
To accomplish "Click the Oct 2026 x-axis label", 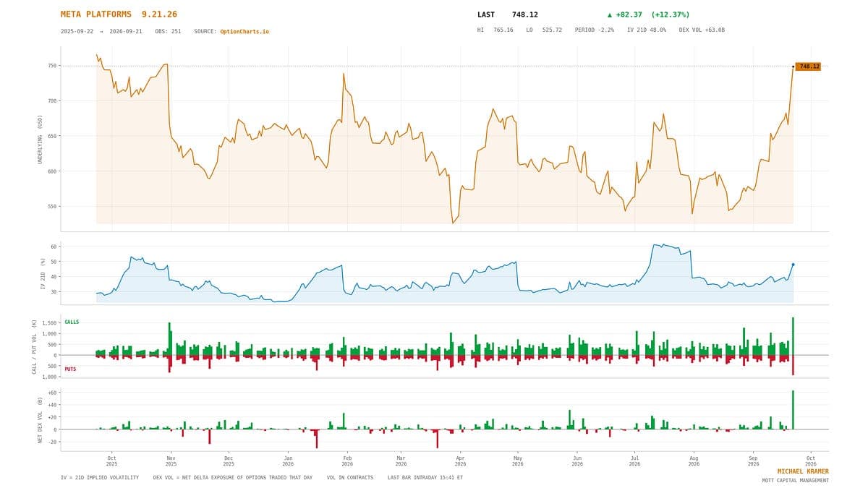I will pyautogui.click(x=811, y=461).
